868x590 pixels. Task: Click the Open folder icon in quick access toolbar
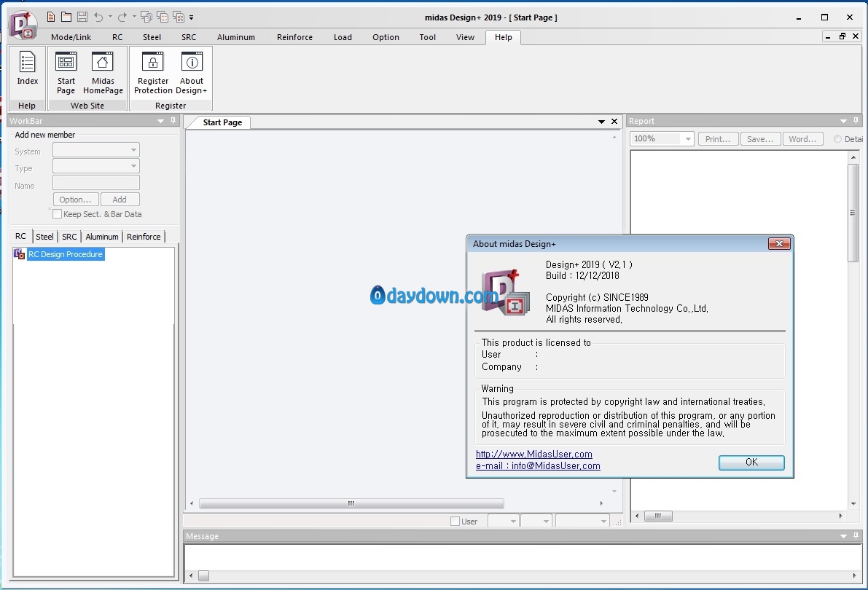pyautogui.click(x=66, y=17)
